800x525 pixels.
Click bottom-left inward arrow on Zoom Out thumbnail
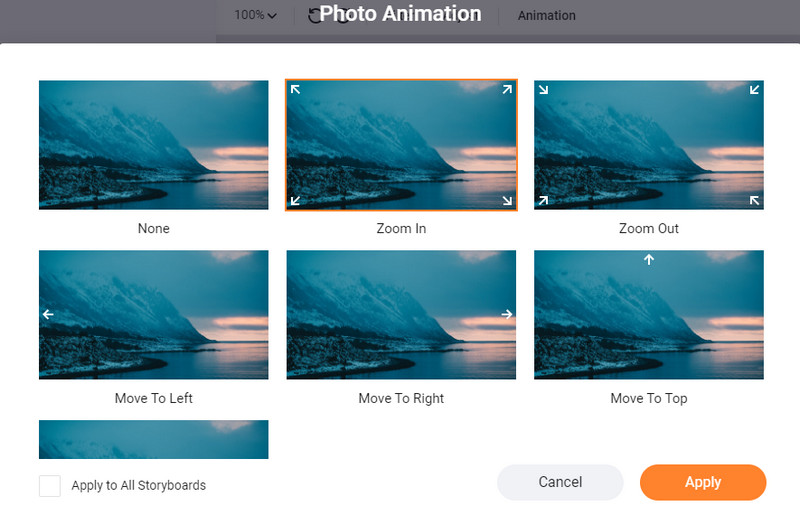543,200
